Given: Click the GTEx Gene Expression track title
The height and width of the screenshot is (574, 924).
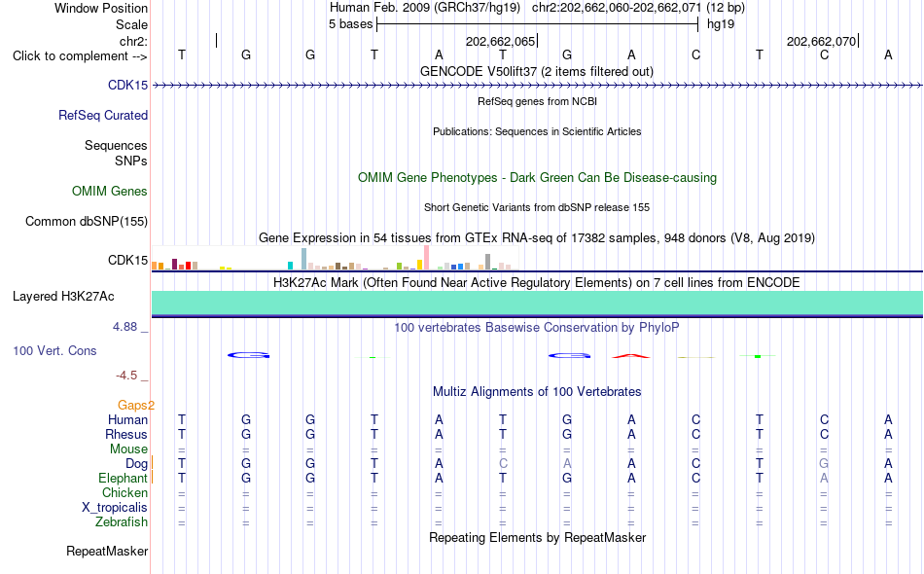Looking at the screenshot, I should (x=537, y=237).
